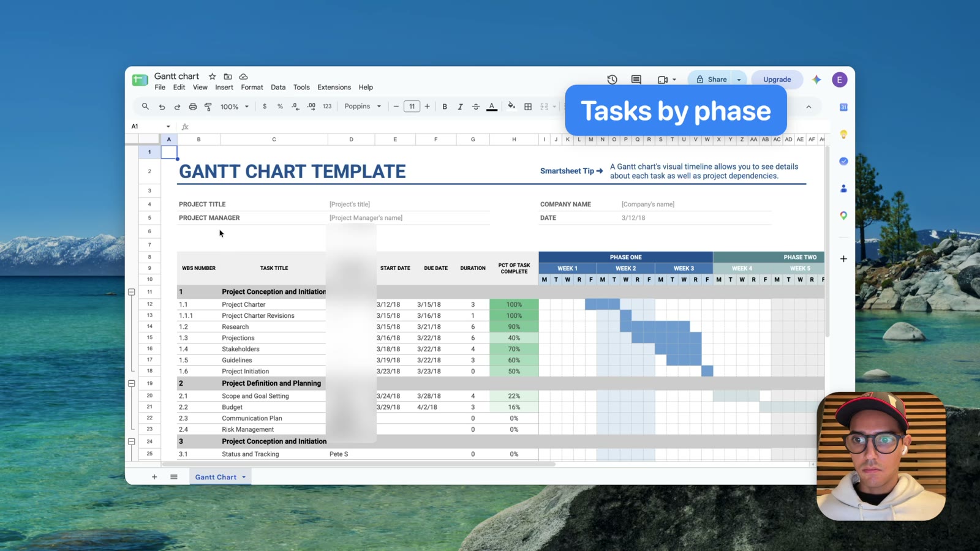
Task: Toggle bold formatting
Action: [445, 107]
